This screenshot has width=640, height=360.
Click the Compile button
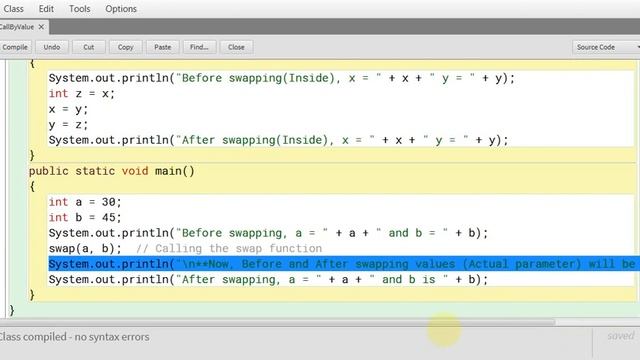[x=15, y=47]
